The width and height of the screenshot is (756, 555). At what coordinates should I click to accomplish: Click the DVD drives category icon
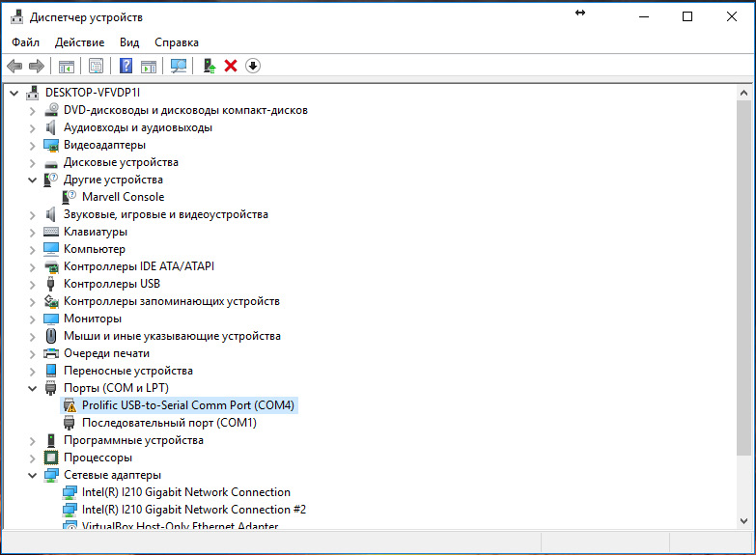pos(51,110)
